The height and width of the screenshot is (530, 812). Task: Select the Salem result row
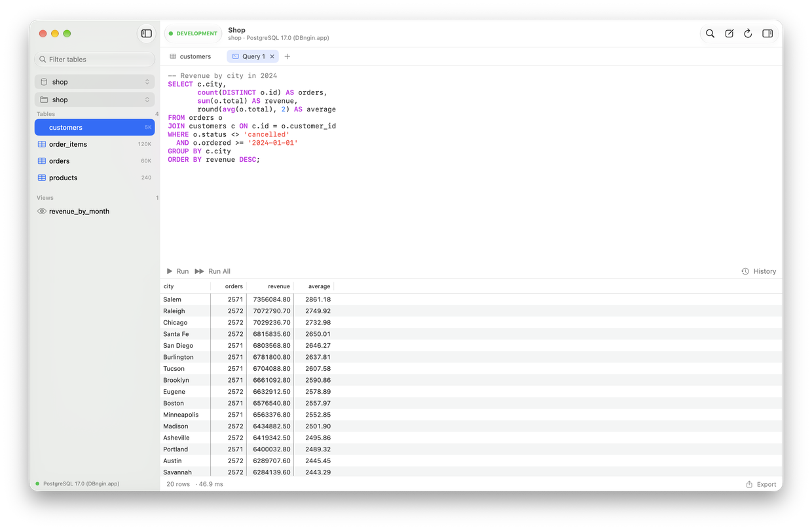471,299
